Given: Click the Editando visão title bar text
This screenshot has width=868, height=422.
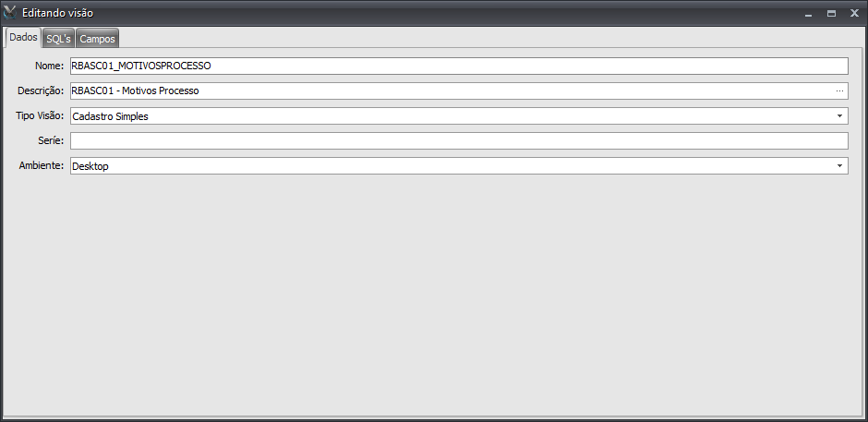Looking at the screenshot, I should pyautogui.click(x=57, y=13).
